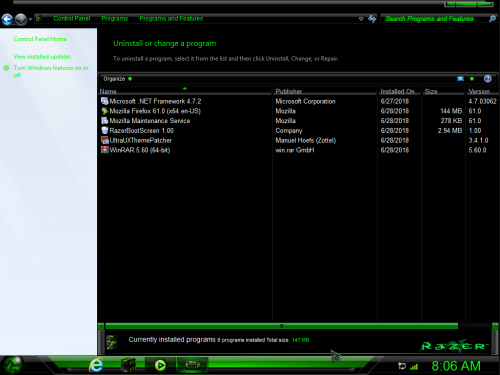
Task: Click the 144 MB size cell
Action: coord(451,111)
